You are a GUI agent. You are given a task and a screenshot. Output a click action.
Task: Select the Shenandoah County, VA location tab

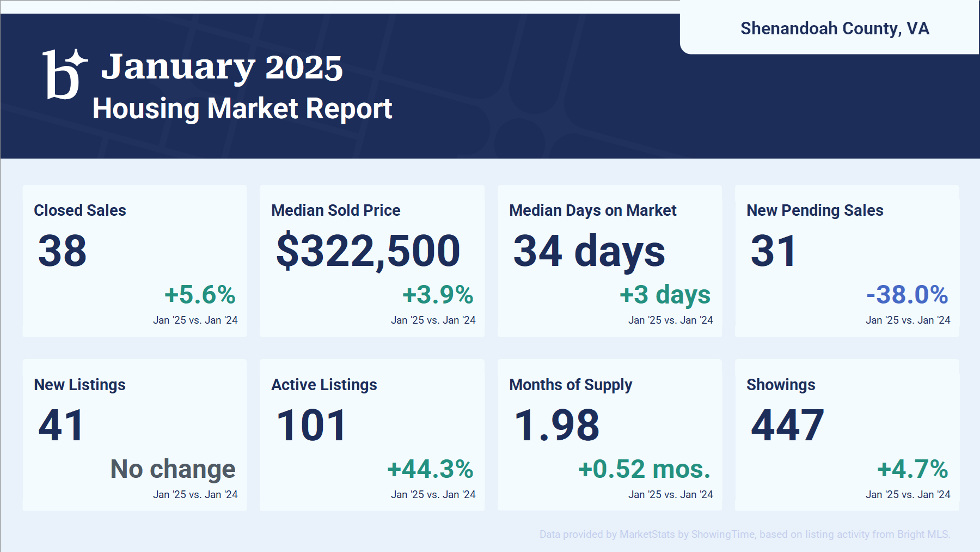pyautogui.click(x=834, y=28)
